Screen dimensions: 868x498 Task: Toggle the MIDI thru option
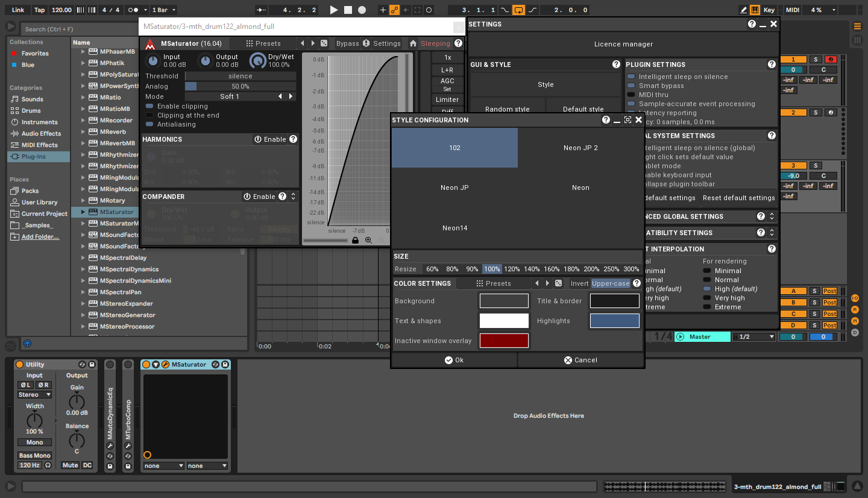(631, 95)
